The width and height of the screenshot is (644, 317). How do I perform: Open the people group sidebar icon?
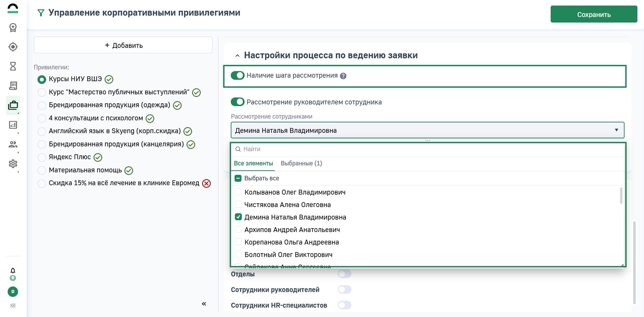(13, 144)
